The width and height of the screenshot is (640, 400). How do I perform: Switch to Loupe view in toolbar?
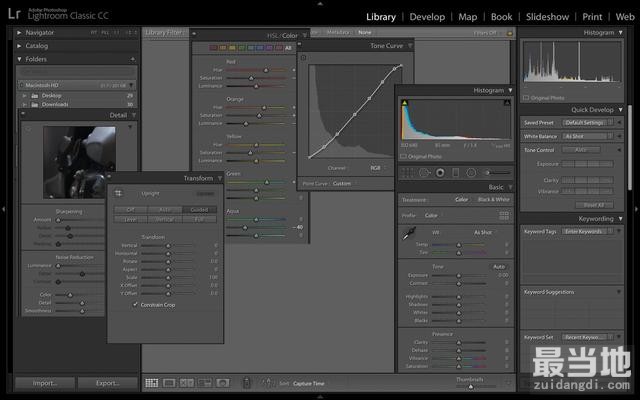click(x=169, y=383)
